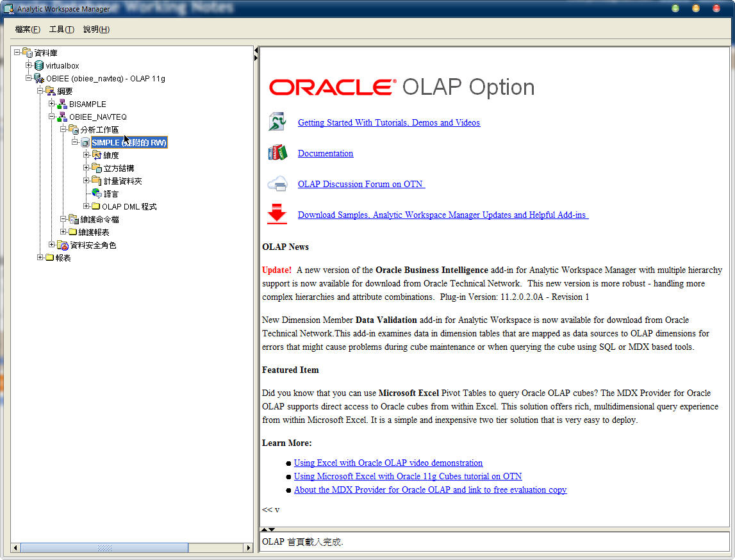Screen dimensions: 735x560
Task: Click the 維度 (Dimensions) icon
Action: click(95, 154)
